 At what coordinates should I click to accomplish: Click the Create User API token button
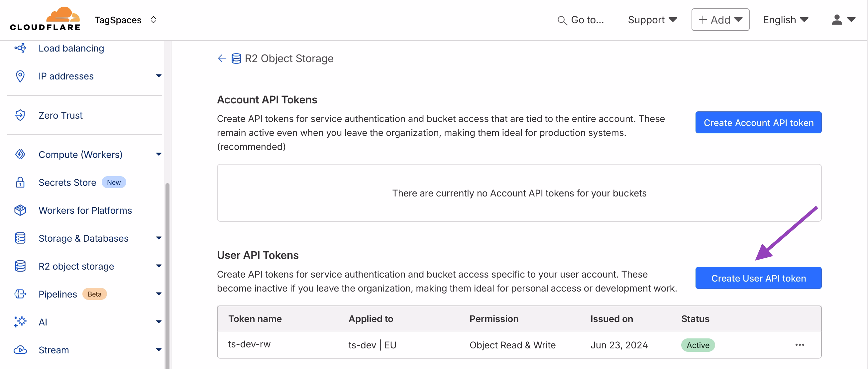pos(758,278)
